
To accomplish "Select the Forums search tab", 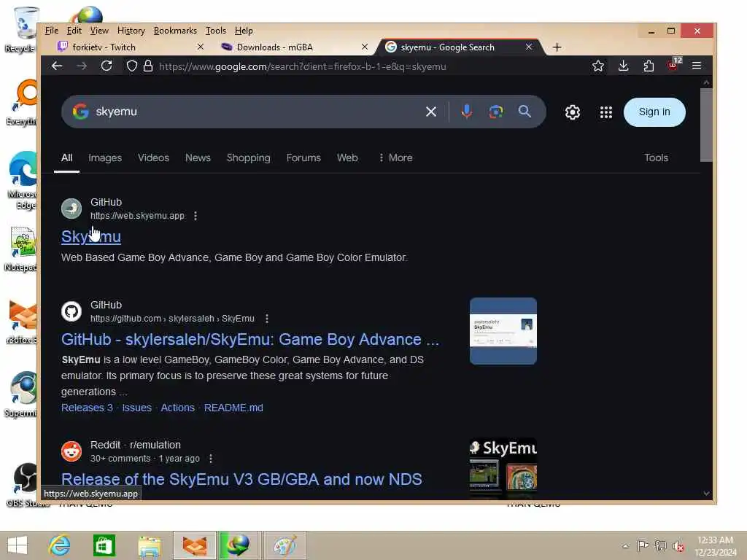I will pos(303,157).
